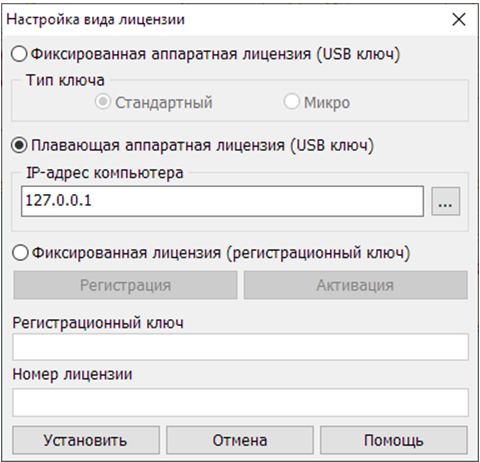This screenshot has width=480, height=462.
Task: Open help with the Помощь button
Action: 394,440
